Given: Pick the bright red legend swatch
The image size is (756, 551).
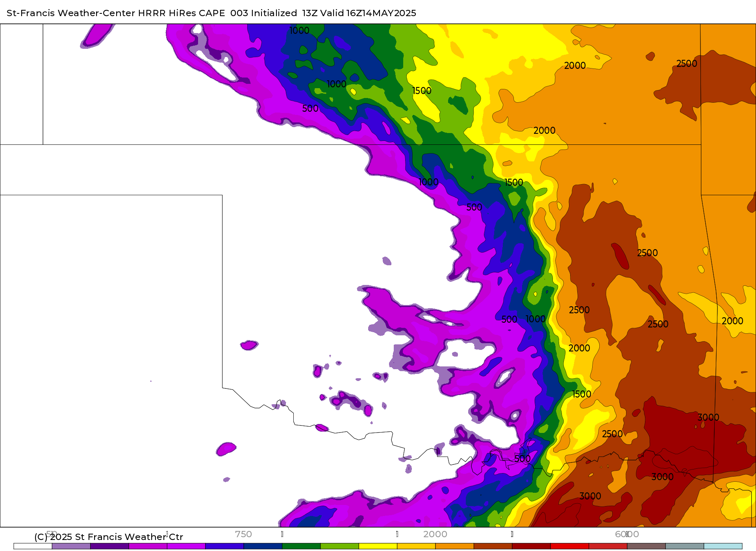Looking at the screenshot, I should tap(570, 546).
